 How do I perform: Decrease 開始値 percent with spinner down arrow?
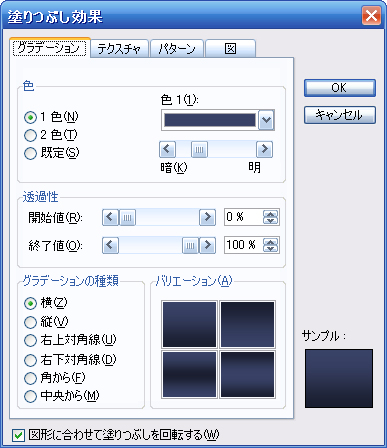(270, 221)
